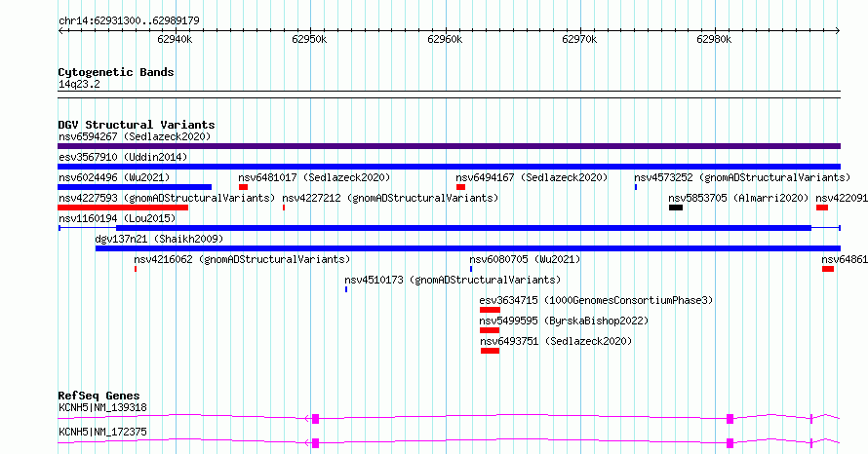
Task: Click the blue nsv6024496 variant bar
Action: 135,187
